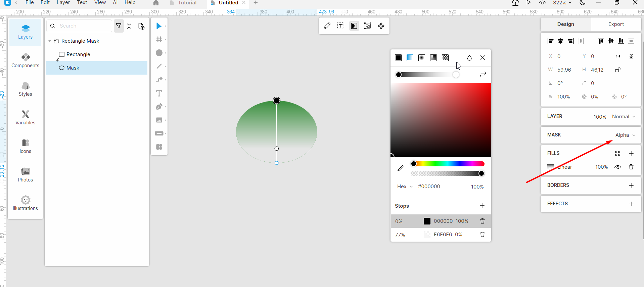
Task: Click the hue slider bar
Action: (x=448, y=164)
